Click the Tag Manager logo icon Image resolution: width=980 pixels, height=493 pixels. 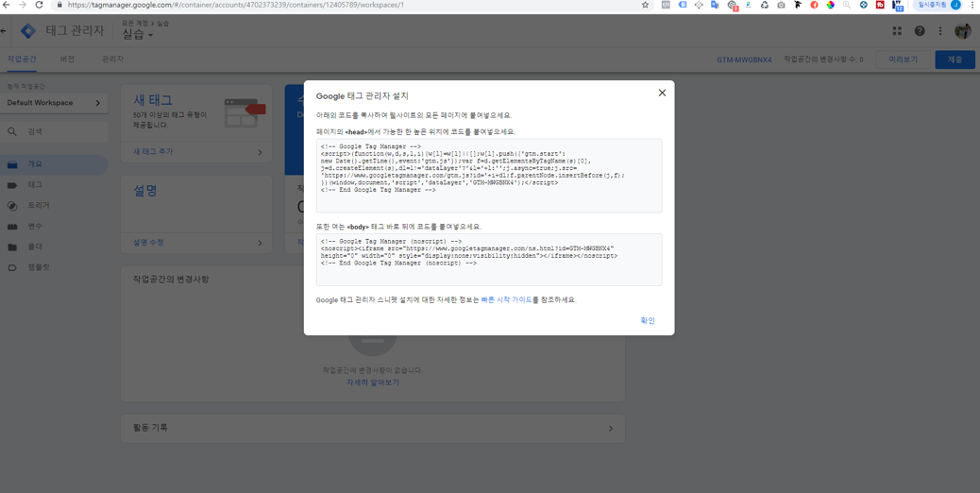(28, 30)
